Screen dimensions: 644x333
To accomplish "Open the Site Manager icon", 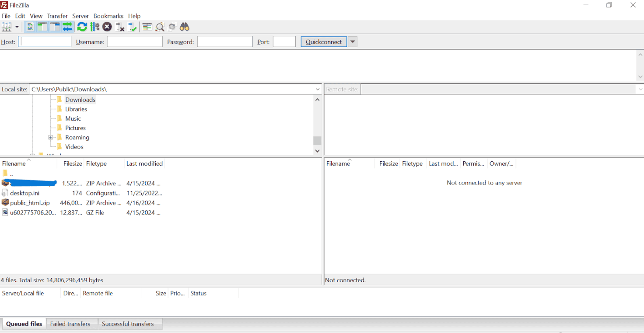I will [7, 27].
